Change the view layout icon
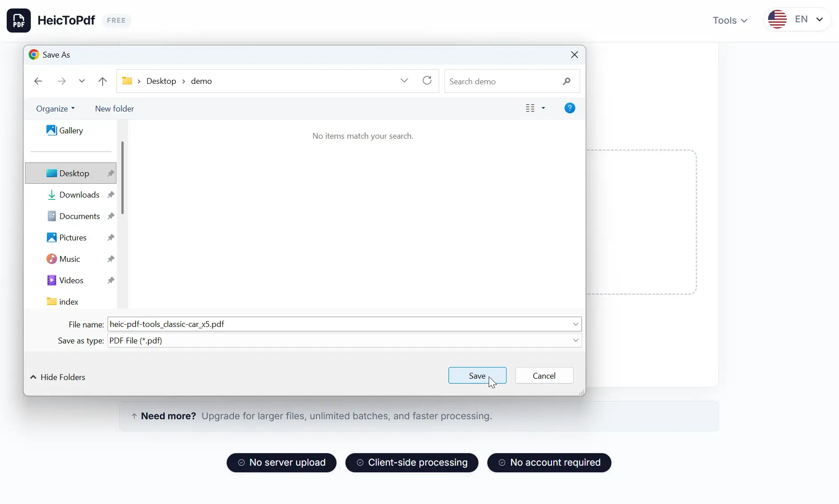 pos(530,108)
